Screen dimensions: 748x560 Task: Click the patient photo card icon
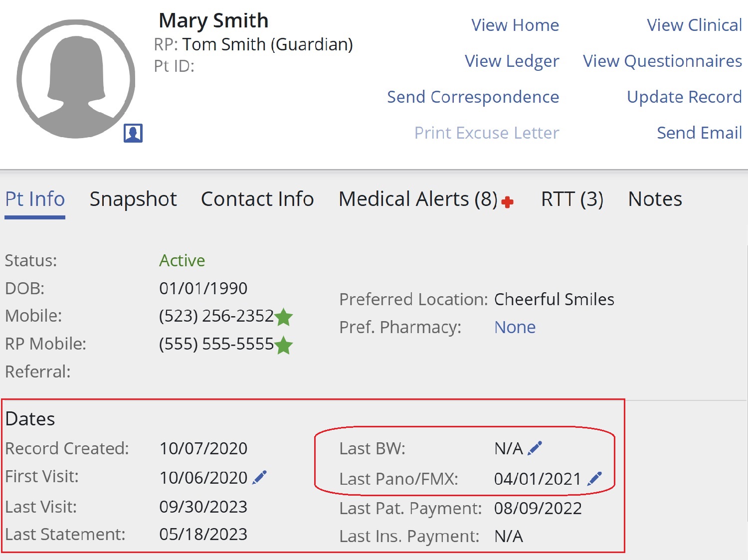(133, 133)
